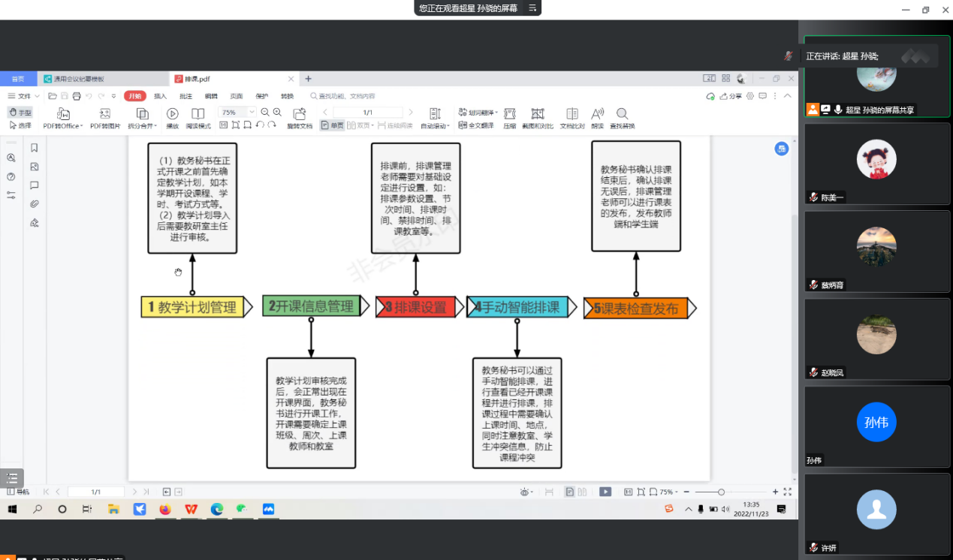Screen dimensions: 953x560
Task: Click the 压缩 compress icon
Action: click(510, 113)
